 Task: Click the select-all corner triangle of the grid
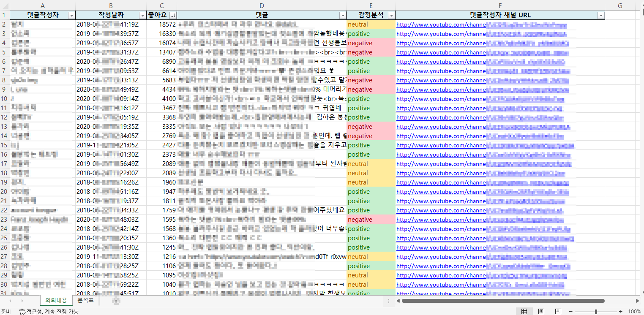coord(5,5)
